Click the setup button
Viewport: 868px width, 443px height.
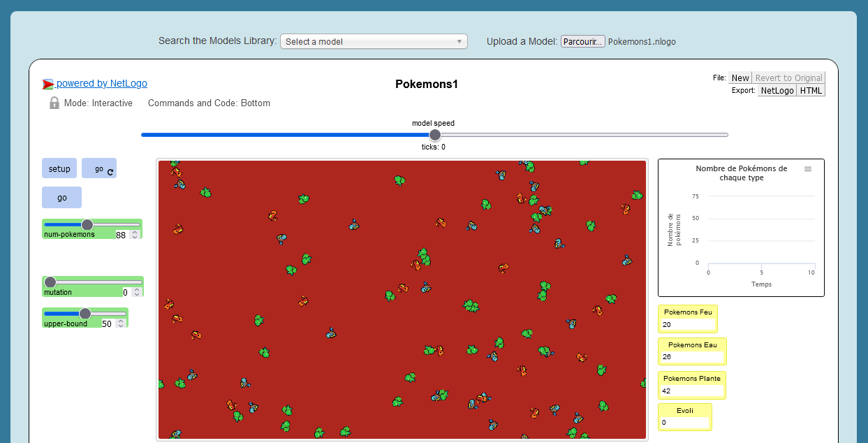coord(59,168)
